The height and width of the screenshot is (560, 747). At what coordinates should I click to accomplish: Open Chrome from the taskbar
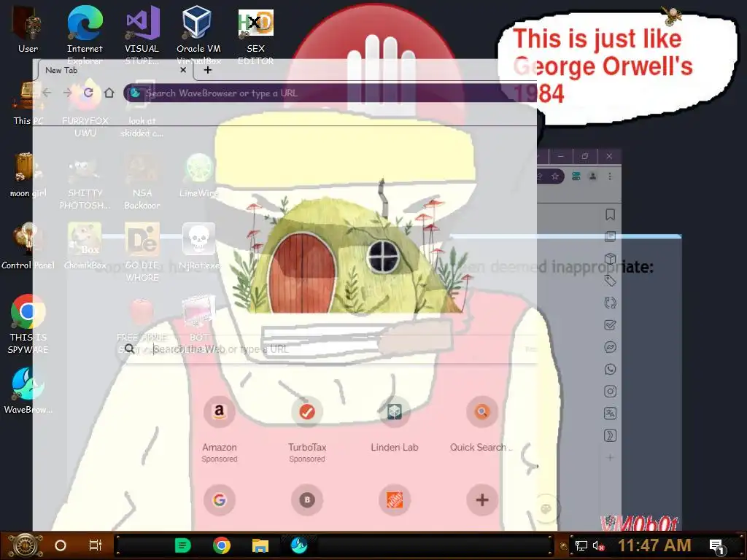coord(222,545)
